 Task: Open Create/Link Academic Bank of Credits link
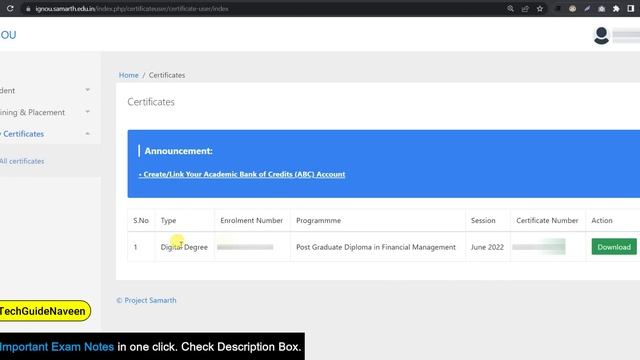[242, 174]
